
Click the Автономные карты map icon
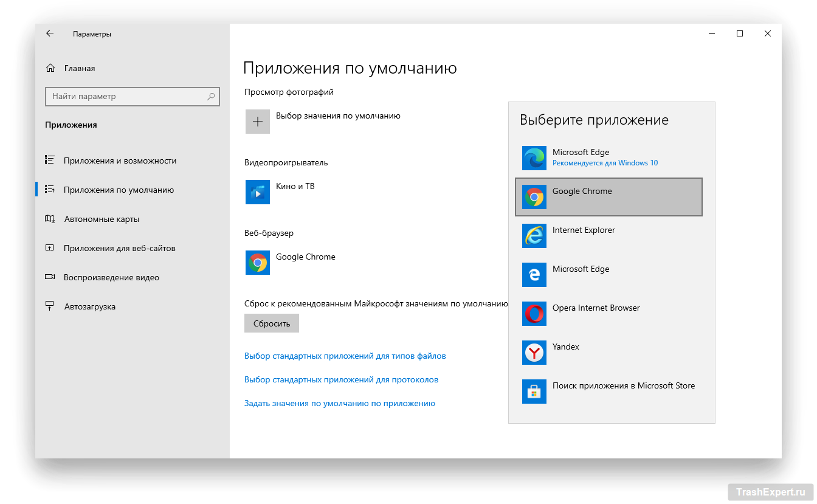tap(50, 219)
